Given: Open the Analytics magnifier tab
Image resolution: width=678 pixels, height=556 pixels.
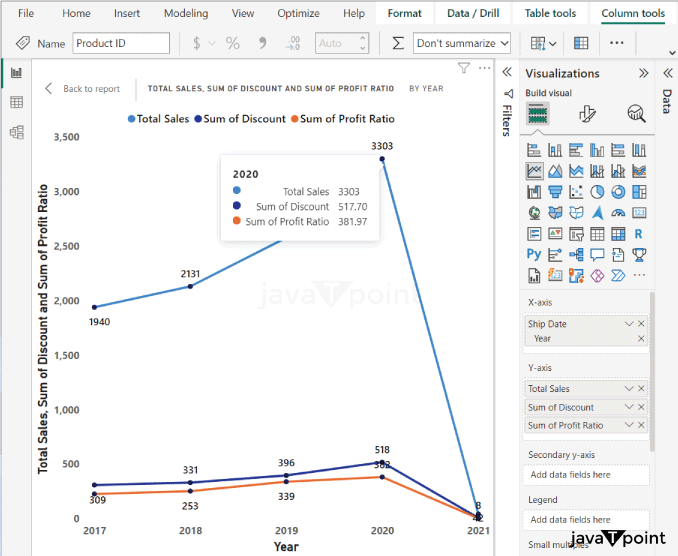Looking at the screenshot, I should 636,114.
